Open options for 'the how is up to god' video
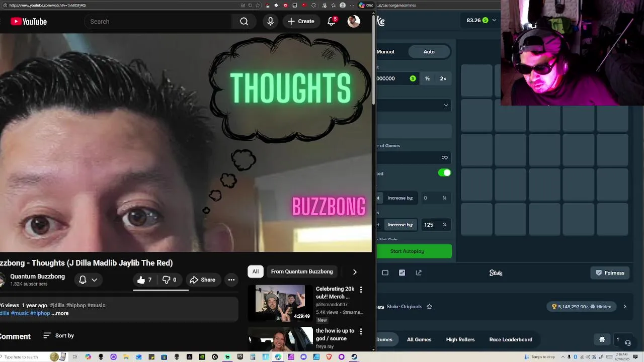644x362 pixels. [361, 331]
